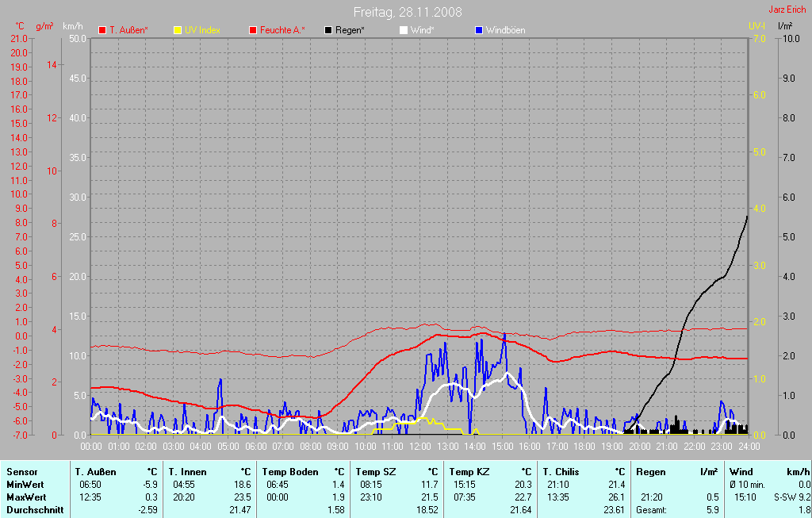Click the black rain curve peak at 24:00

tap(747, 217)
